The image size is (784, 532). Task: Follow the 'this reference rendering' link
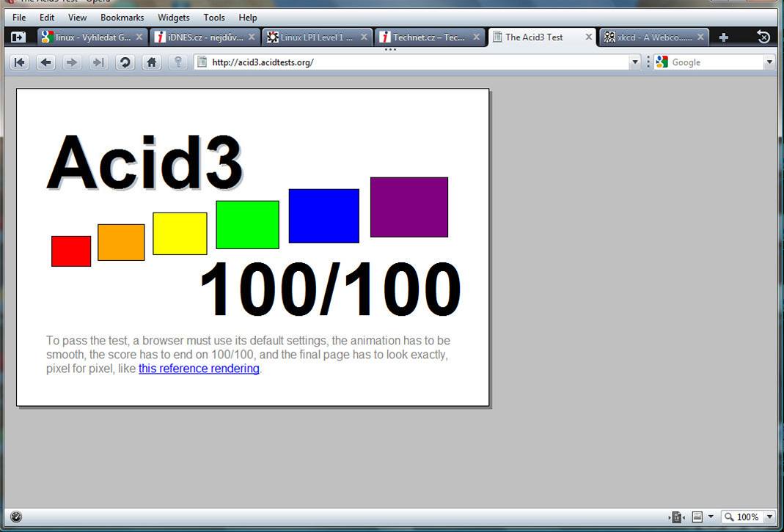(x=199, y=369)
